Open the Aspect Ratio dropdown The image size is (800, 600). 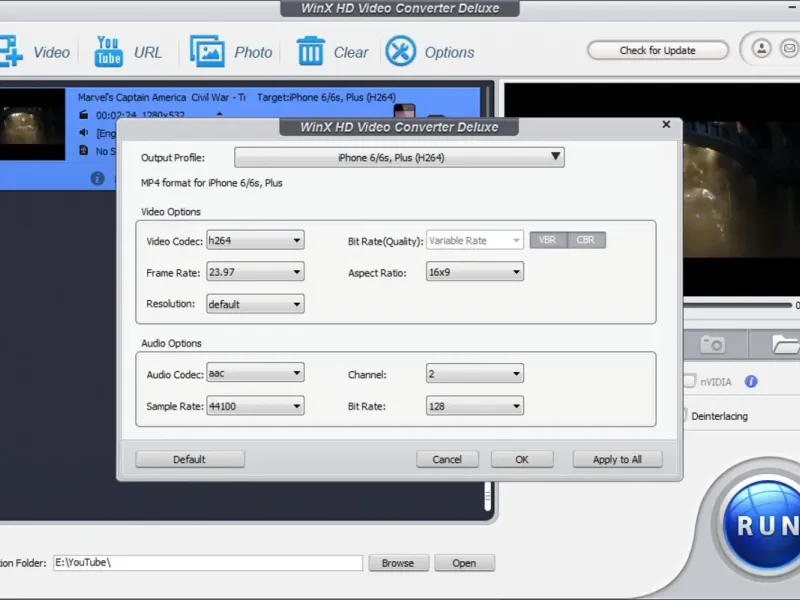click(474, 272)
